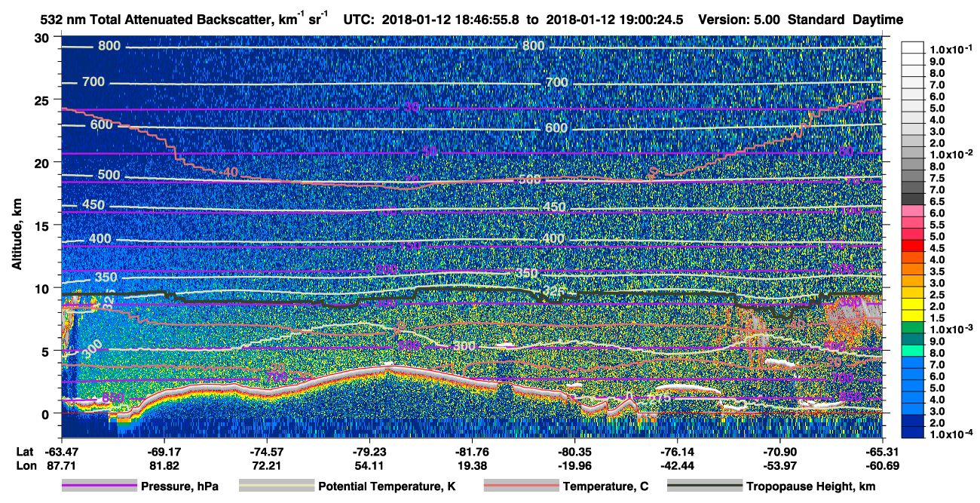
Task: Click the 25 km altitude tick label
Action: click(44, 100)
